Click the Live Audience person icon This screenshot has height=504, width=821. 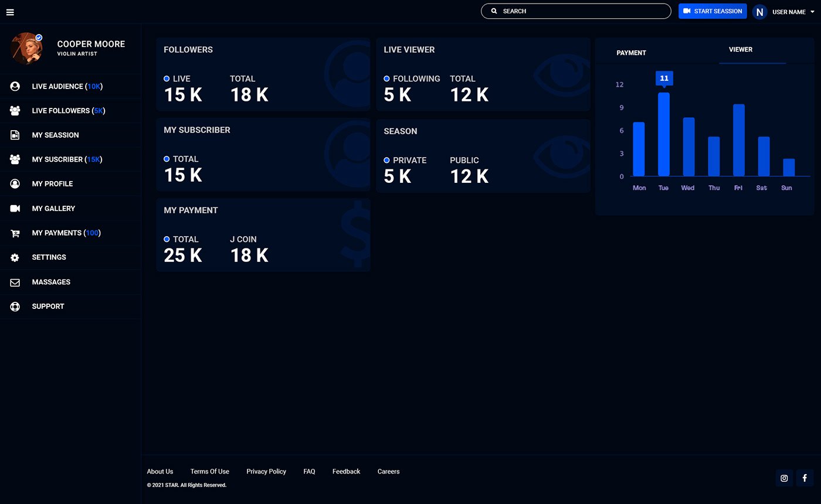pos(15,86)
